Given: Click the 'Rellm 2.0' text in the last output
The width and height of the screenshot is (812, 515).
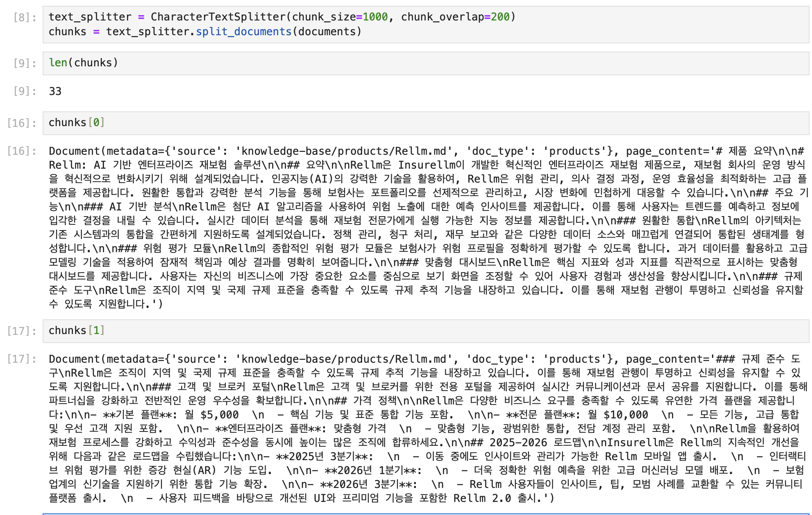Looking at the screenshot, I should click(x=482, y=499).
